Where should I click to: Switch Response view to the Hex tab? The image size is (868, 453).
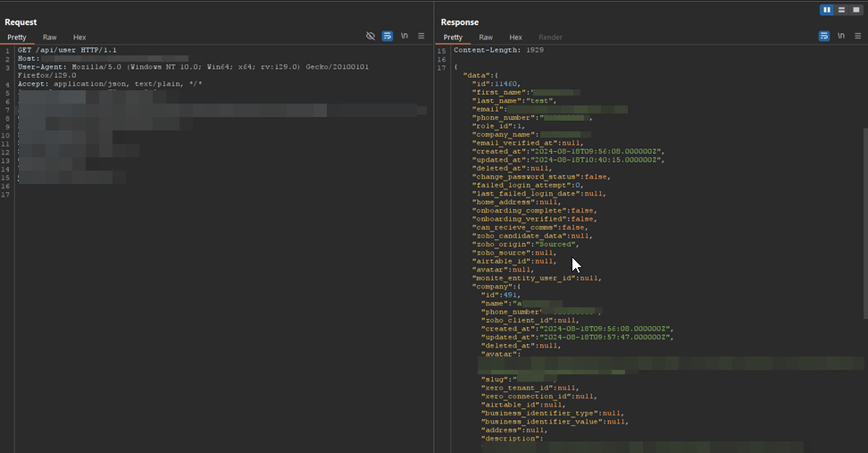[x=515, y=38]
